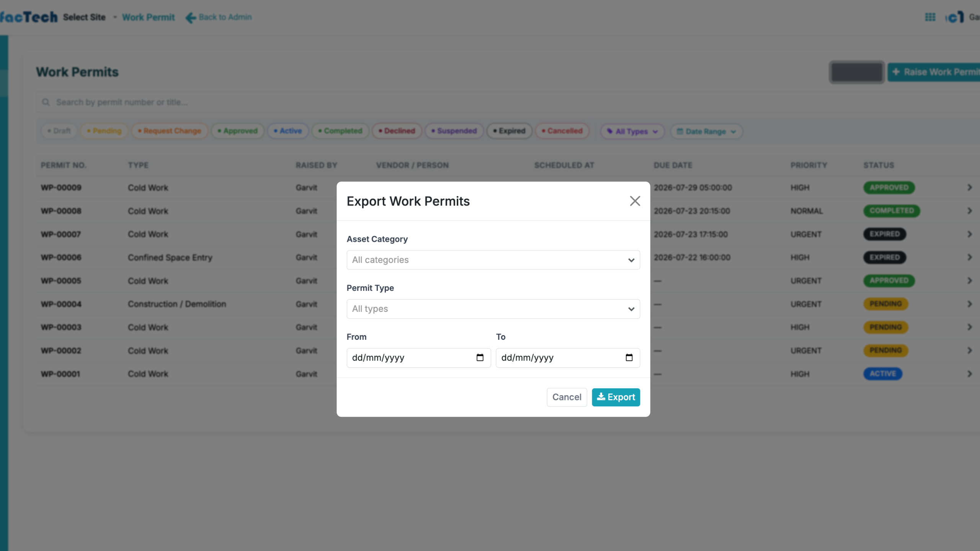Open the Permit Type dropdown
980x551 pixels.
tap(493, 309)
